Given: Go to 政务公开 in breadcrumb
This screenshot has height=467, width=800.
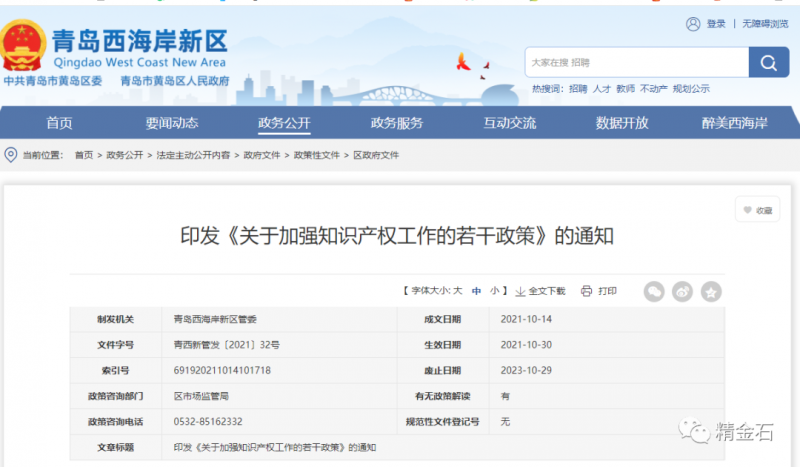Looking at the screenshot, I should click(x=124, y=155).
